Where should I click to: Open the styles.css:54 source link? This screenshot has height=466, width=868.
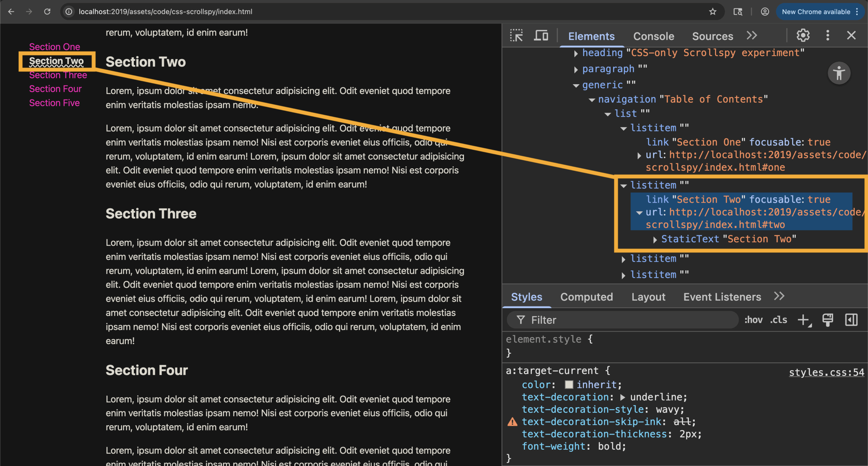(x=826, y=372)
